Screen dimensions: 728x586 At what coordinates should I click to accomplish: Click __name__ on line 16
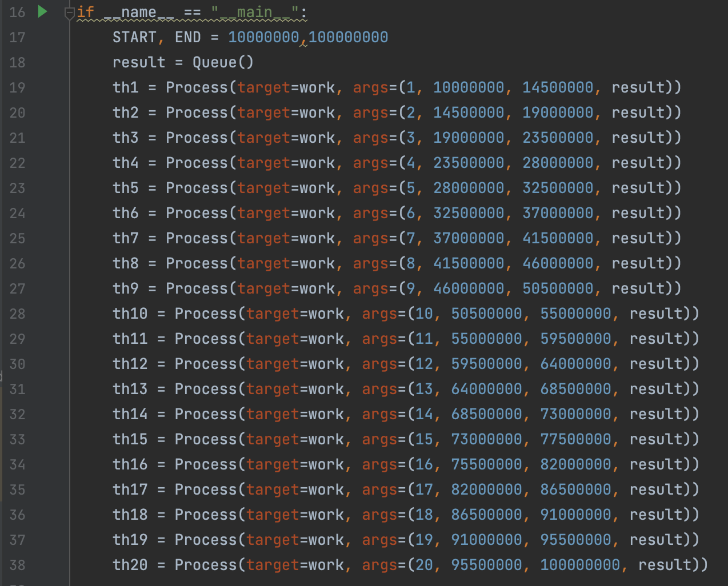click(x=139, y=13)
